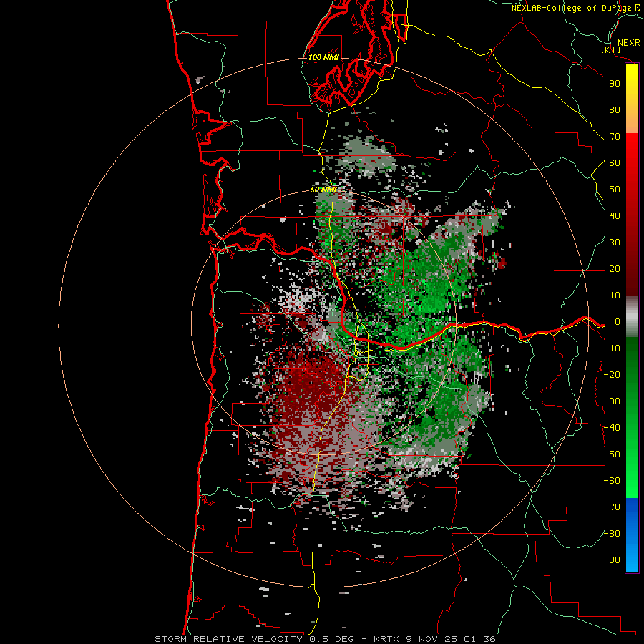Click the "[KT]" units label above the scale
The width and height of the screenshot is (644, 644).
pos(611,49)
